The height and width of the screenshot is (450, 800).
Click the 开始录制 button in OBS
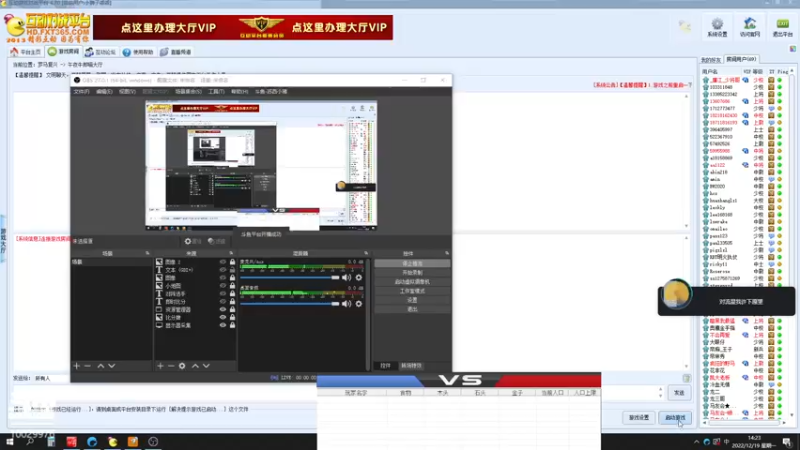412,273
